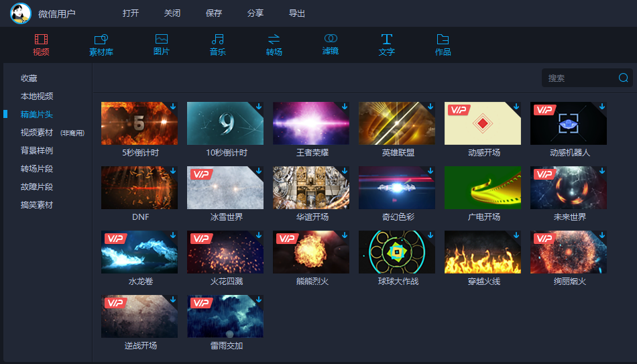Click the 打开 open menu item
Image resolution: width=637 pixels, height=364 pixels.
point(131,13)
